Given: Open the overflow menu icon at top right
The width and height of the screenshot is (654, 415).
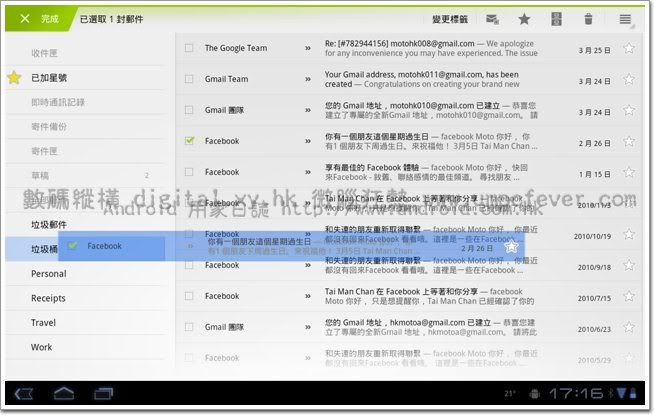Looking at the screenshot, I should (x=625, y=19).
